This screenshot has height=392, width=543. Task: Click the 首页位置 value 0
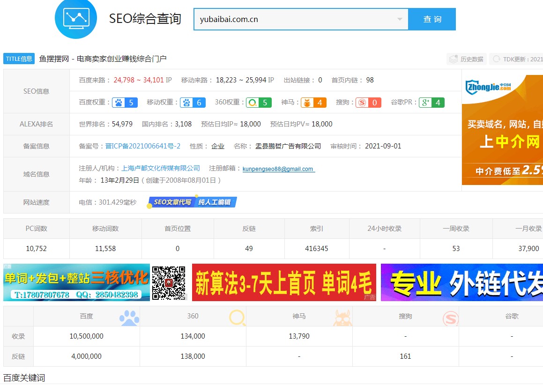pos(178,249)
